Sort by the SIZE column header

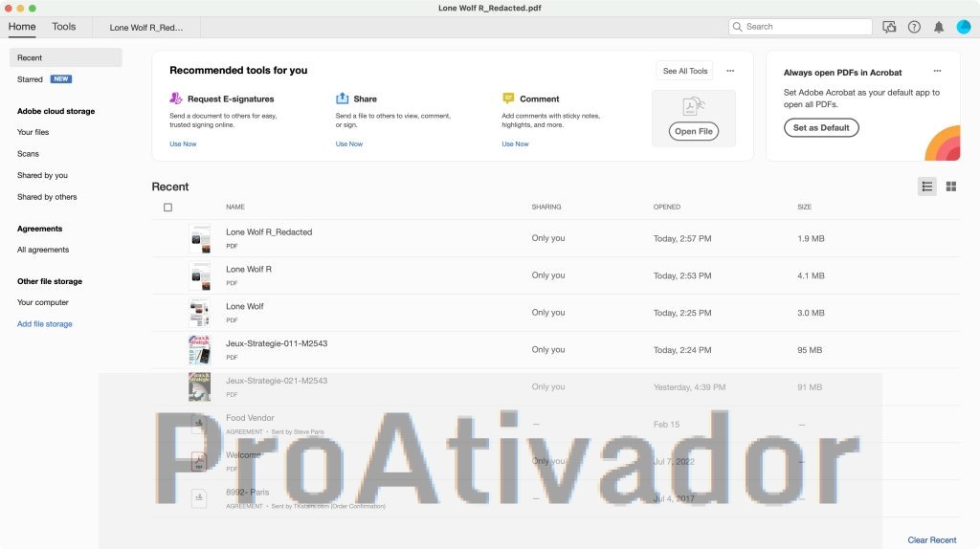[804, 207]
